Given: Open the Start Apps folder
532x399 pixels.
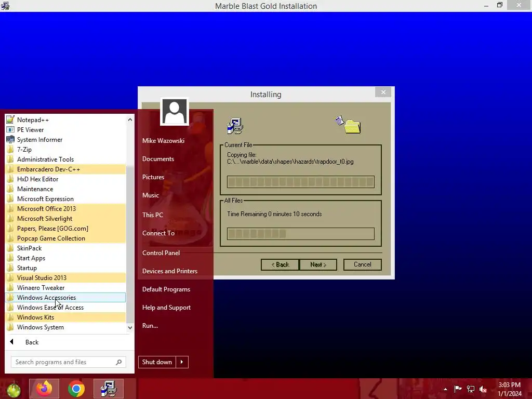Looking at the screenshot, I should point(65,258).
